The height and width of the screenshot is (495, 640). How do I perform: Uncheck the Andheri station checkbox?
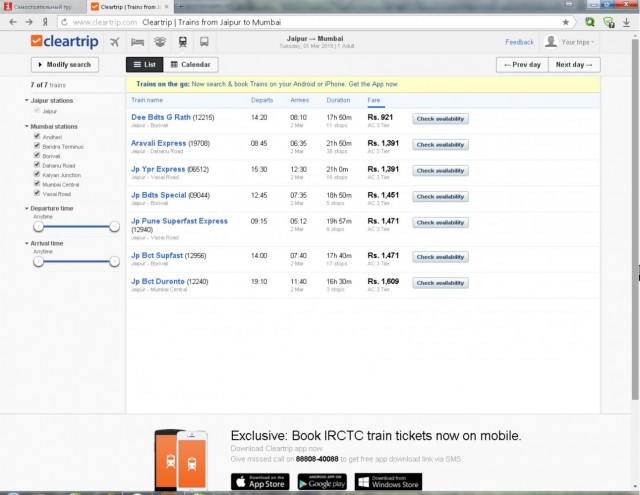click(x=37, y=137)
